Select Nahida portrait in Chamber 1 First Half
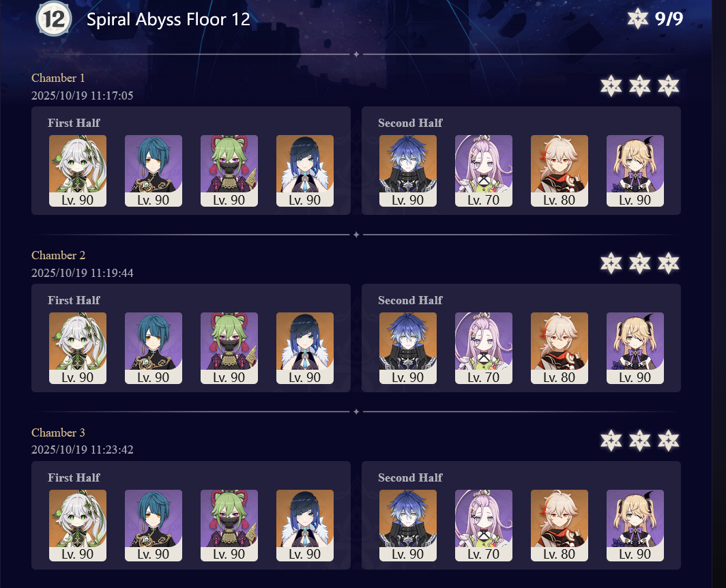The width and height of the screenshot is (726, 588). click(x=78, y=171)
